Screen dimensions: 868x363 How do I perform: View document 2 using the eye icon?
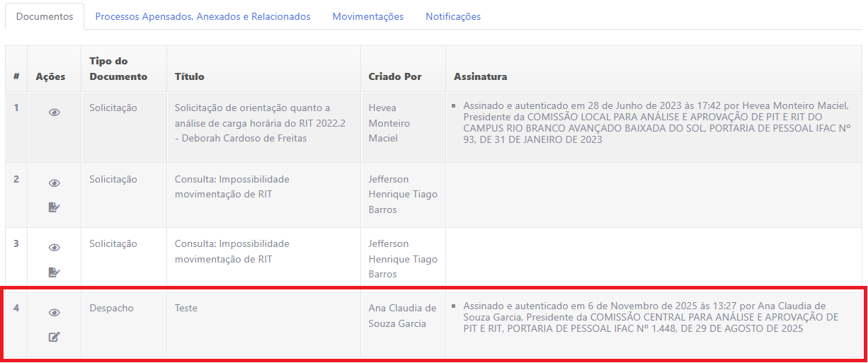click(54, 183)
